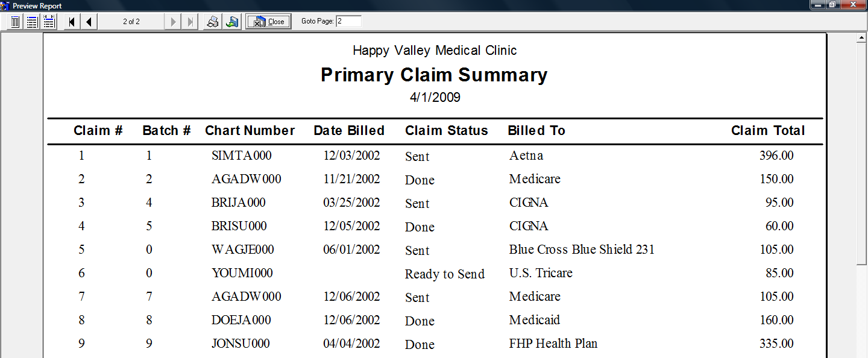Click the Blue Cross Blue Shield 231 entry
The height and width of the screenshot is (358, 868).
click(x=582, y=250)
